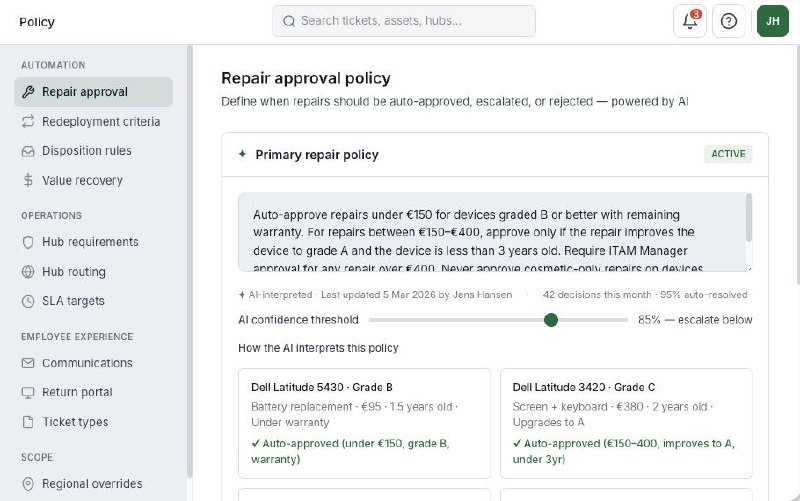Click the Redeployment criteria arrows icon
The height and width of the screenshot is (501, 800).
[x=28, y=122]
